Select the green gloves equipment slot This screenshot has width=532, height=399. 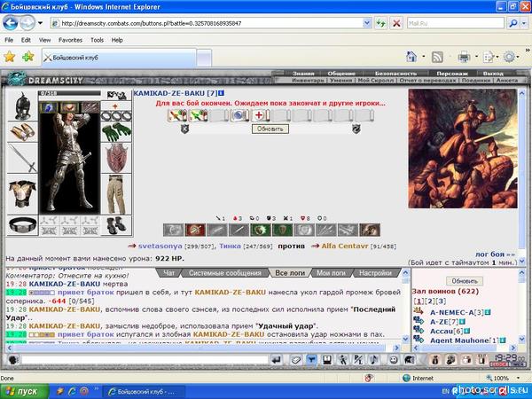(116, 132)
